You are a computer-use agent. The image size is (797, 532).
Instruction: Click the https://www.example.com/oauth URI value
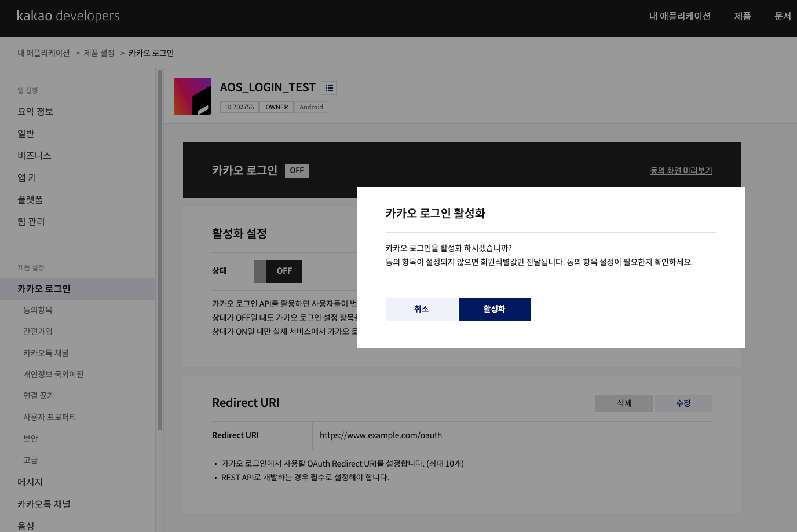[381, 435]
